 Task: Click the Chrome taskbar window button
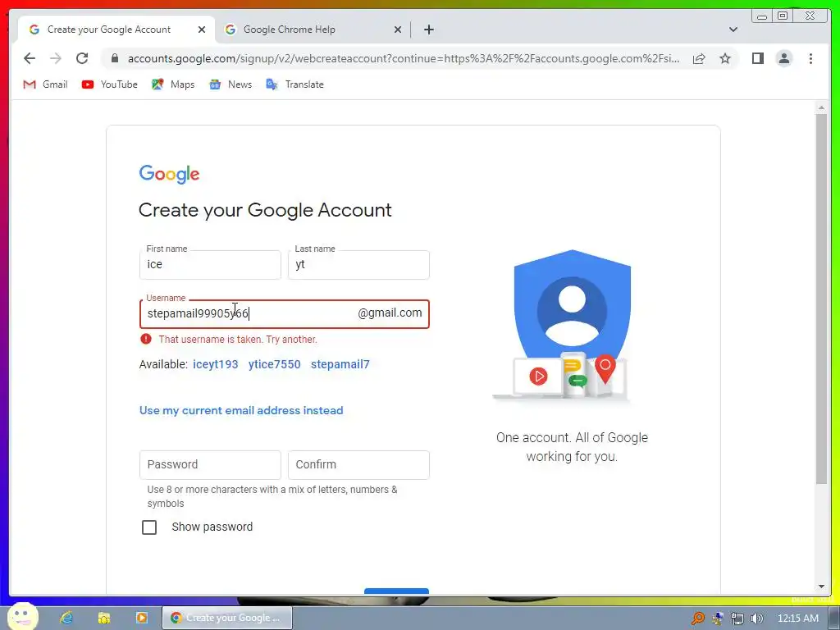tap(227, 618)
